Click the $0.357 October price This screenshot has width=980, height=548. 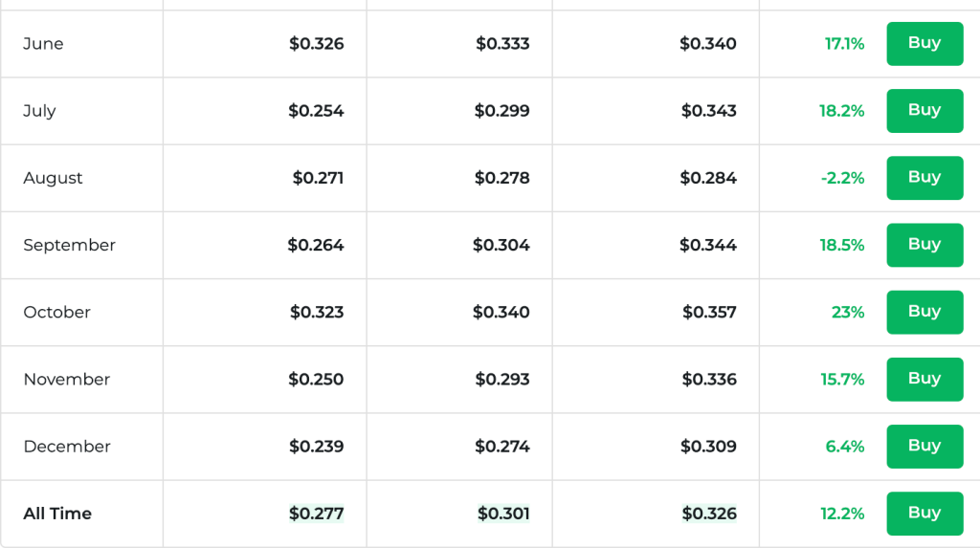click(x=709, y=313)
